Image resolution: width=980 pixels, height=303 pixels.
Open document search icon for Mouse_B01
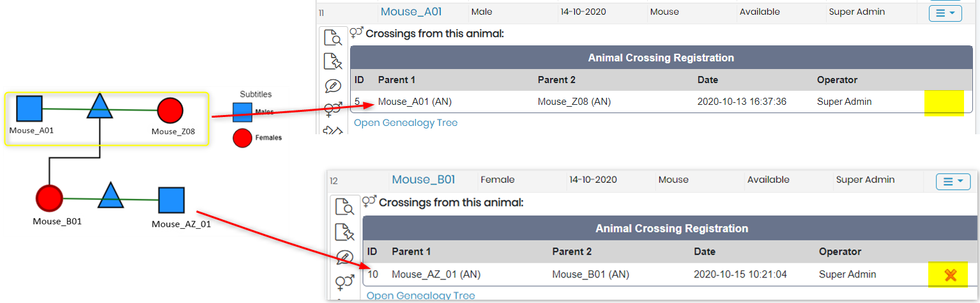(x=344, y=208)
